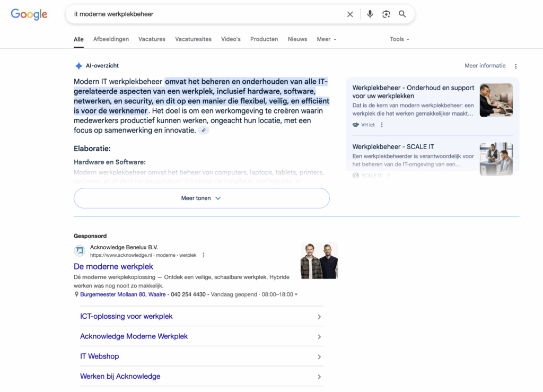
Task: Click the Google logo
Action: tap(29, 14)
